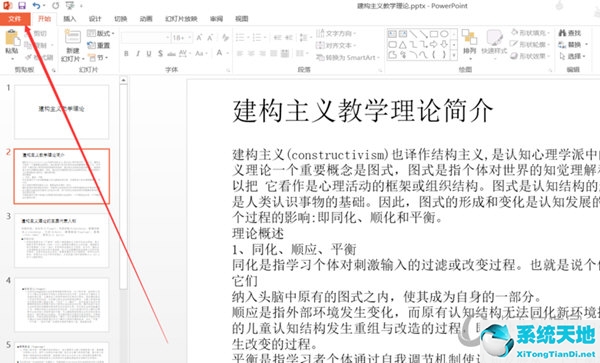Switch to the Animations (动画) tab
Screen dimensions: 600x363
[x=146, y=19]
